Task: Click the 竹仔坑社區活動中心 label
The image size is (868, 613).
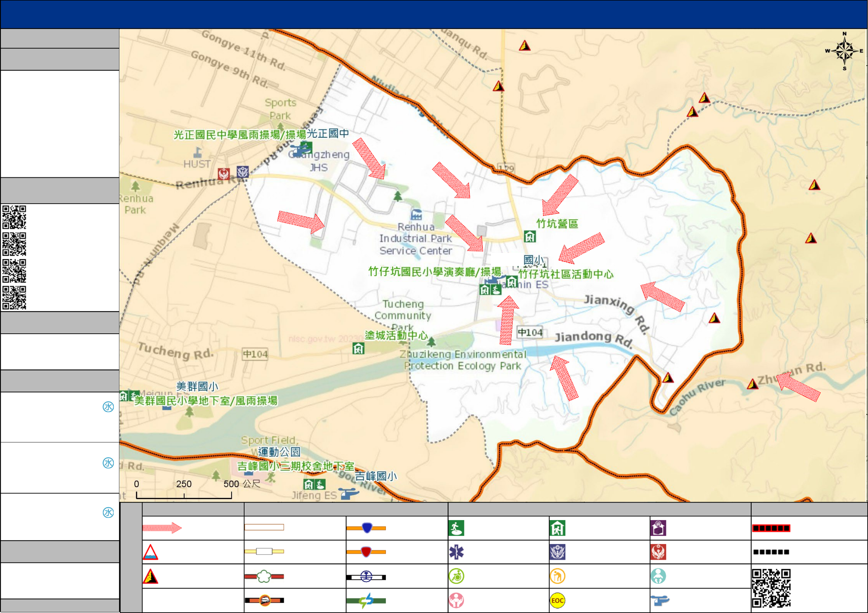Action: (565, 274)
